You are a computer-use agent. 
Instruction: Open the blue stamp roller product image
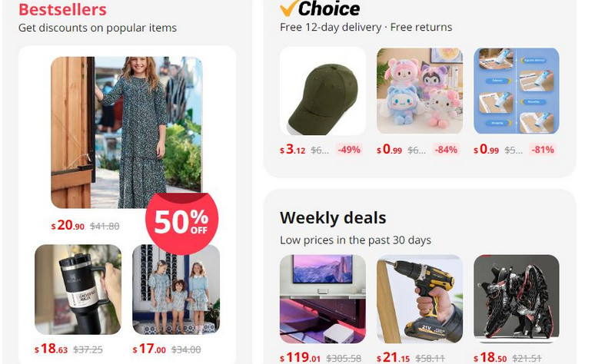516,91
